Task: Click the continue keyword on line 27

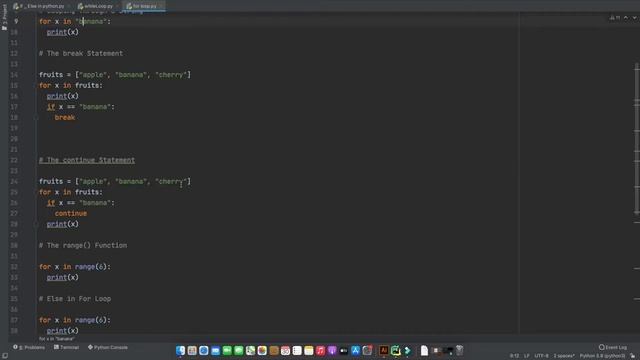Action: [x=71, y=213]
